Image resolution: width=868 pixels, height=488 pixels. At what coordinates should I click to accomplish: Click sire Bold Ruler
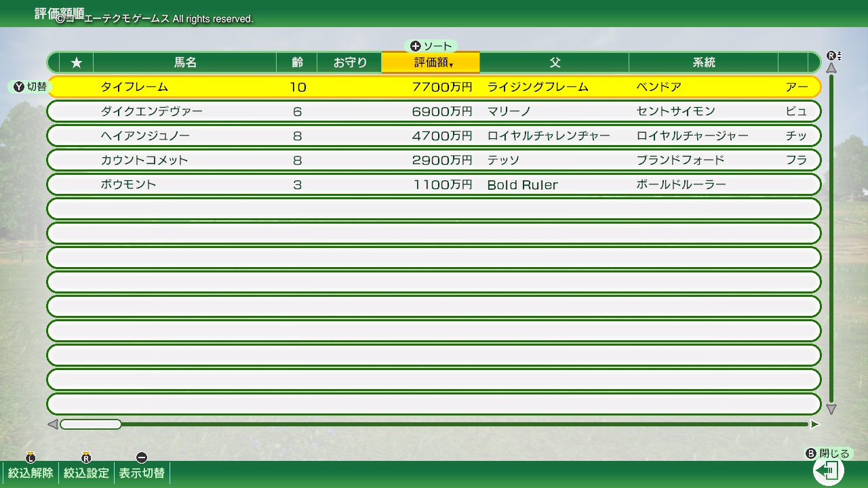click(523, 184)
